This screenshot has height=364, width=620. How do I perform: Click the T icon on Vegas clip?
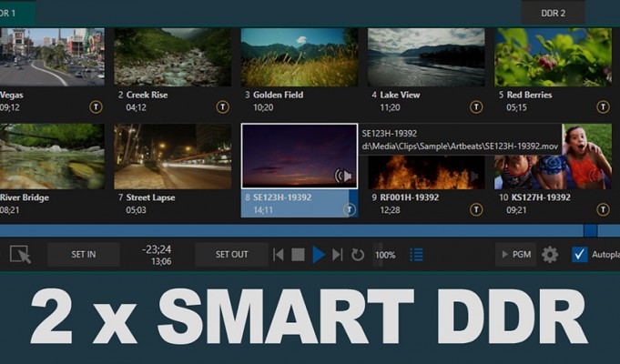coord(96,107)
